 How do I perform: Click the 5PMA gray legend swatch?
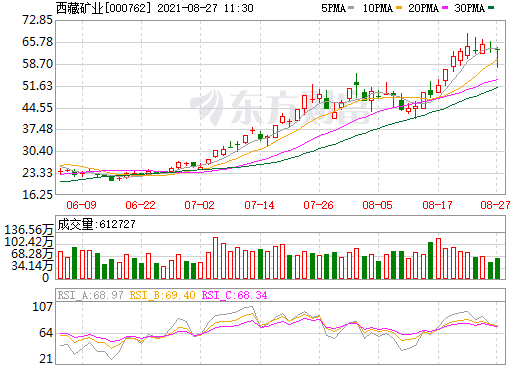(x=351, y=8)
